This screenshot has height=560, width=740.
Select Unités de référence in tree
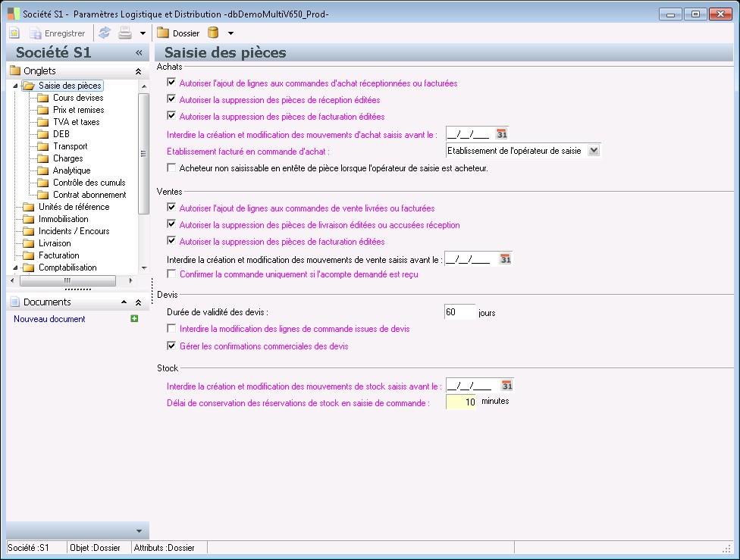coord(74,207)
